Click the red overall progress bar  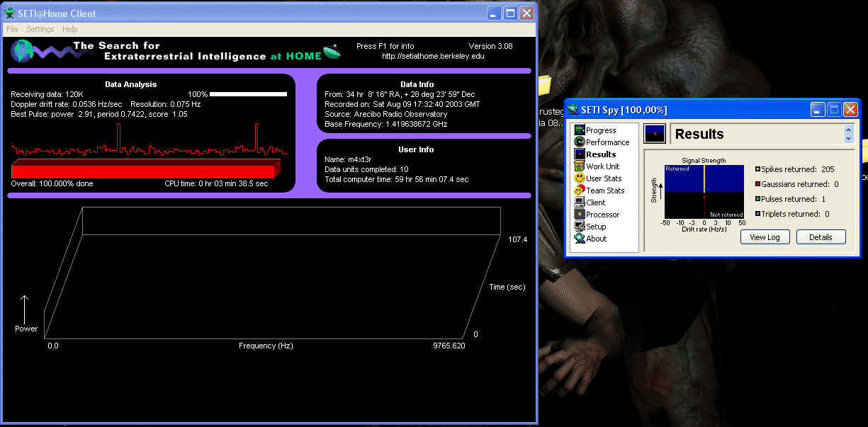146,169
